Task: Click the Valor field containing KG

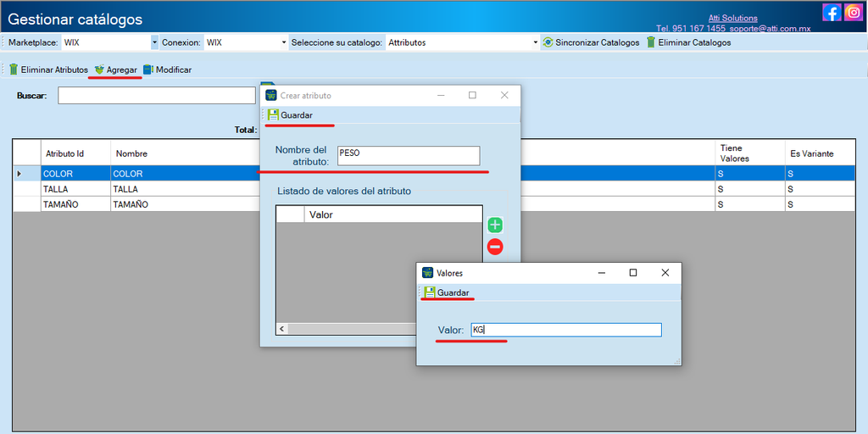Action: click(566, 330)
